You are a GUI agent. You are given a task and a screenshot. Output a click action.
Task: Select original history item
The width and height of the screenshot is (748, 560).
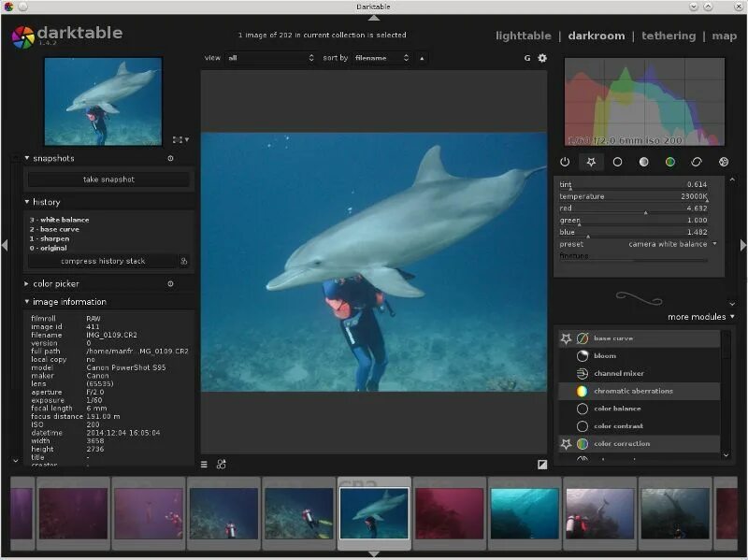point(49,248)
